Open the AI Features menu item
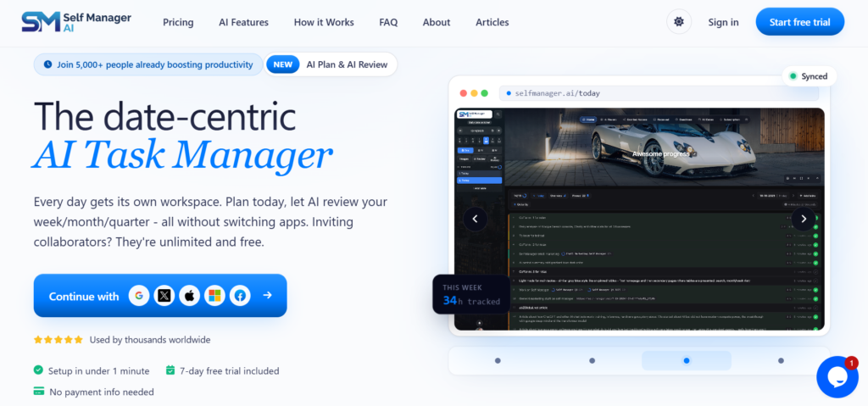The width and height of the screenshot is (868, 406). click(243, 22)
